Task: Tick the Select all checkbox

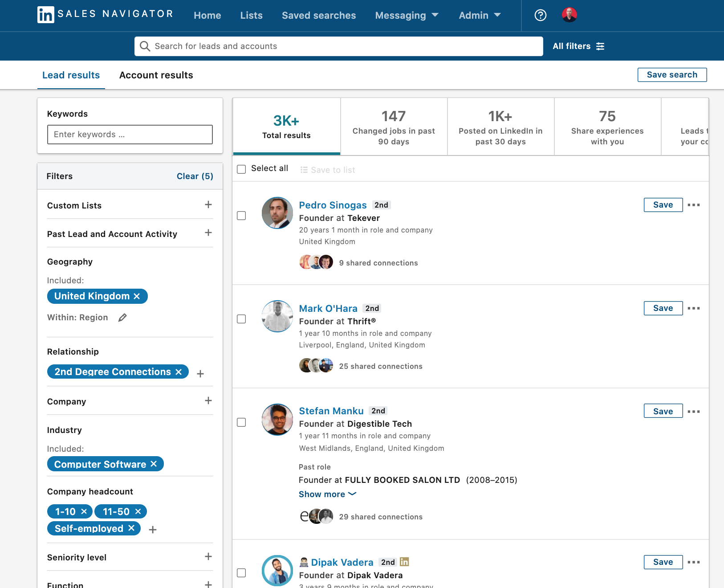Action: coord(241,169)
